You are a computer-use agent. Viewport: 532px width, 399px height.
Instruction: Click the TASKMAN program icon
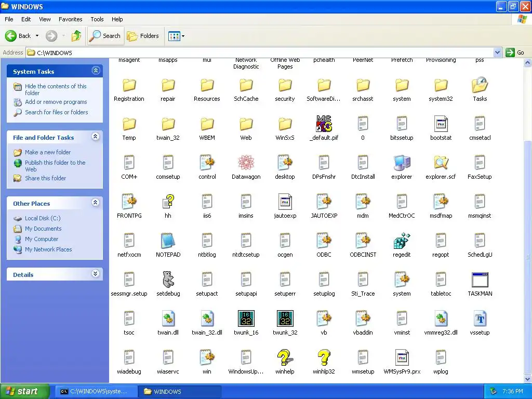(480, 280)
